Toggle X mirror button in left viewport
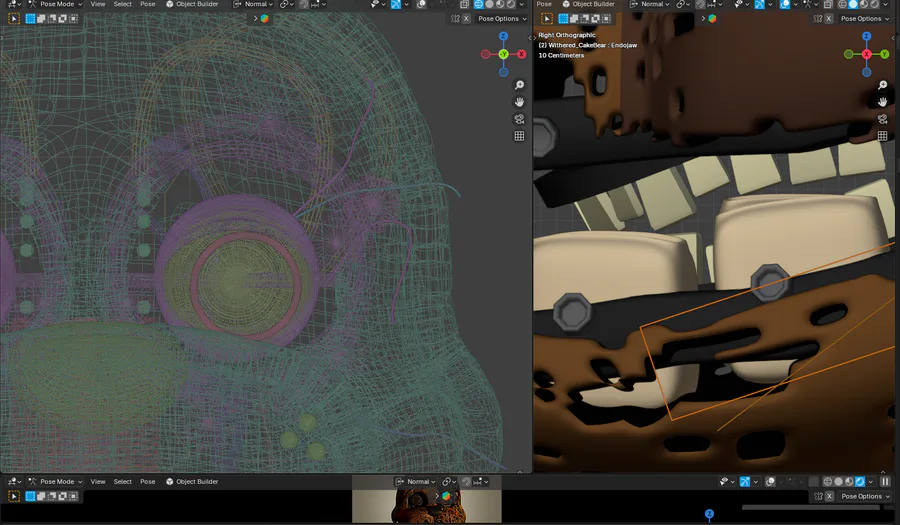 (466, 18)
